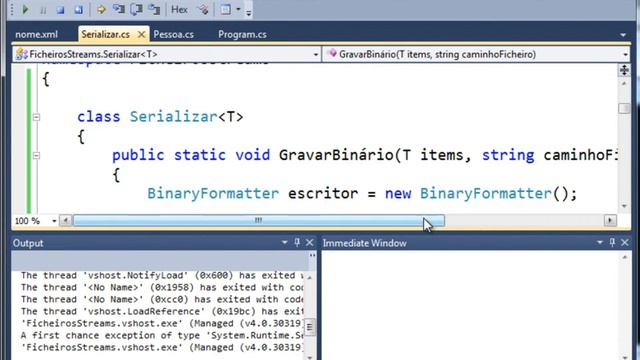Click the Output panel scroll up arrow
The height and width of the screenshot is (360, 640).
[310, 278]
